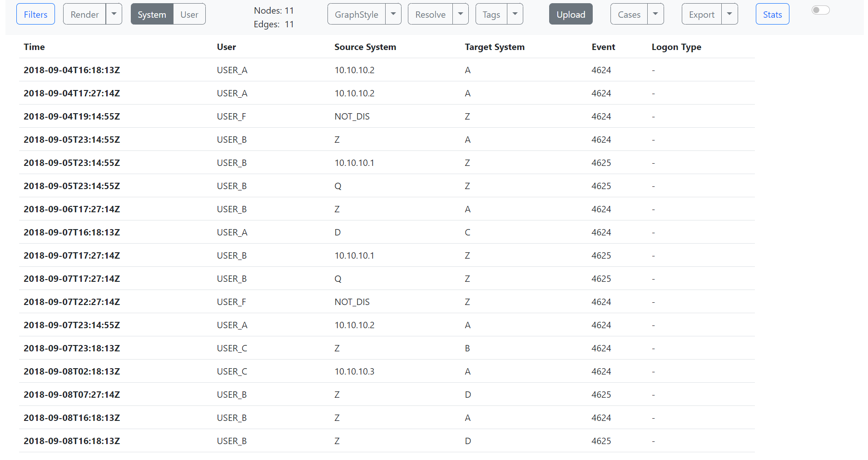Screen dimensions: 868x460
Task: Select the 2018-09-04T17:27:14Z timestamp
Action: click(72, 93)
